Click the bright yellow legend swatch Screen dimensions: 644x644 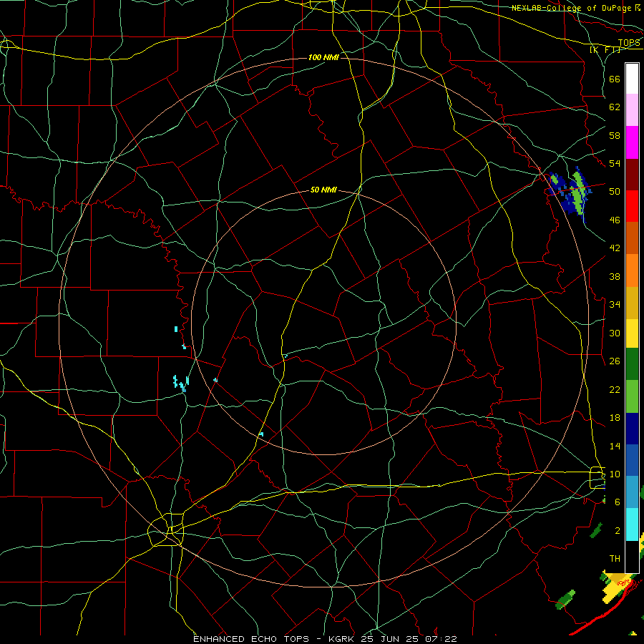coord(632,333)
